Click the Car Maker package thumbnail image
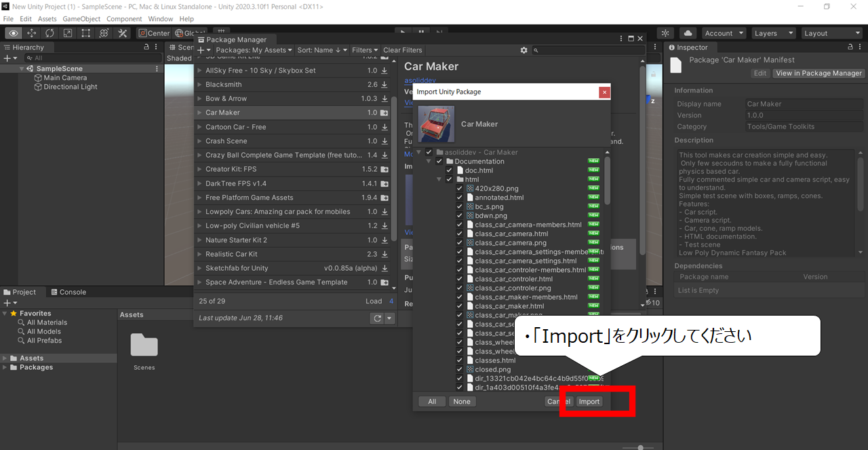 pyautogui.click(x=436, y=124)
